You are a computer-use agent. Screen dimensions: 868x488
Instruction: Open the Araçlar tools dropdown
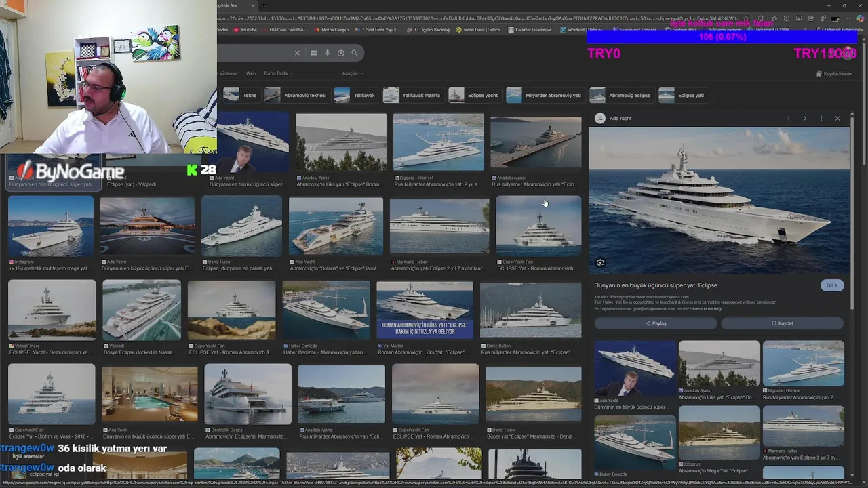(353, 73)
